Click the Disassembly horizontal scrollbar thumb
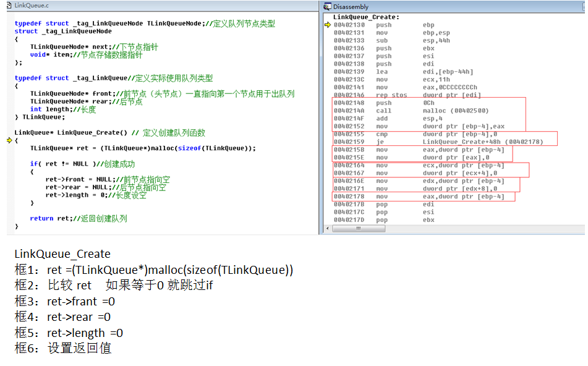588x366 pixels. click(x=359, y=228)
